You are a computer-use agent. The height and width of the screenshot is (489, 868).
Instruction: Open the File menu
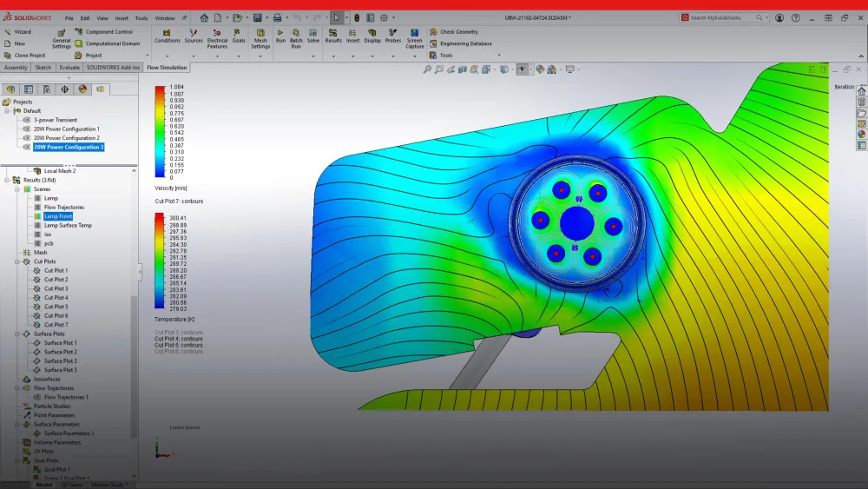(69, 18)
